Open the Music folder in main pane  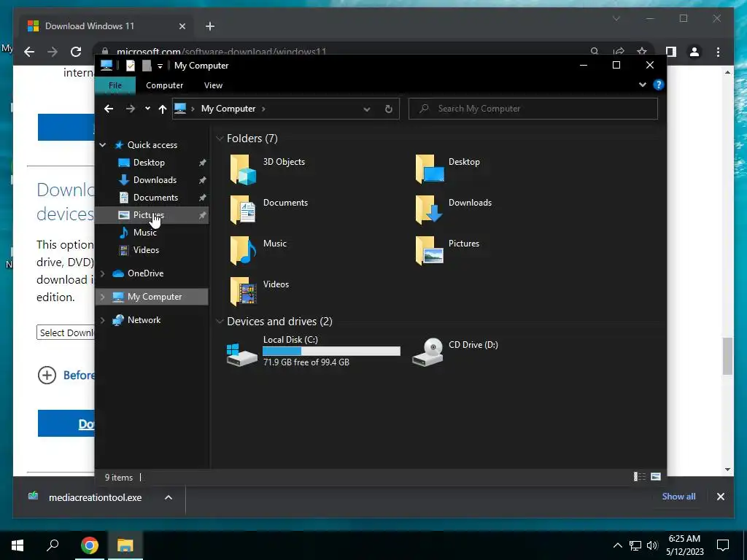243,251
